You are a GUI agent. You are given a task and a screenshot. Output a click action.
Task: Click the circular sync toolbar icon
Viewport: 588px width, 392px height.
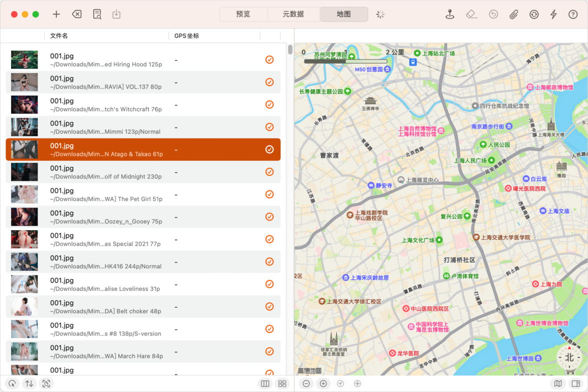(534, 14)
